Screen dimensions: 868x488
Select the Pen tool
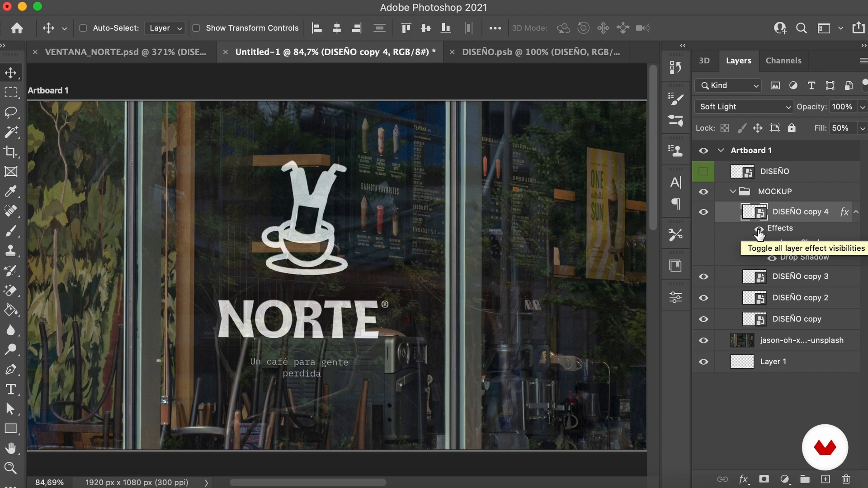coord(10,370)
